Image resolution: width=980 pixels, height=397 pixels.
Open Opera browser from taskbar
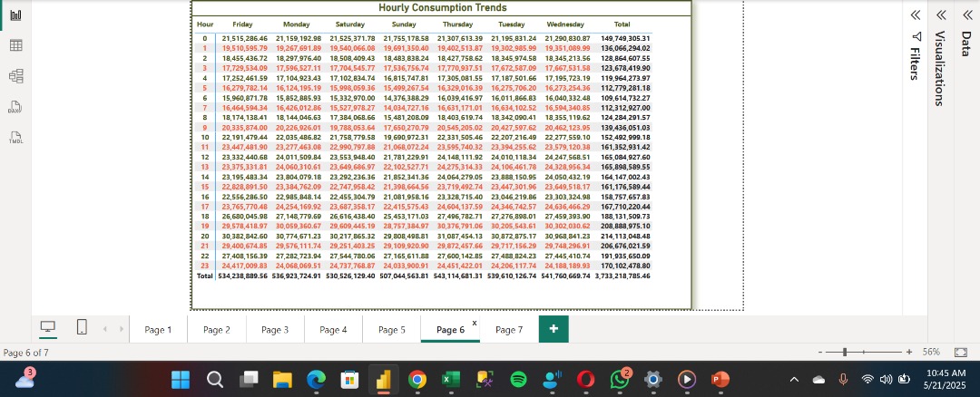[585, 379]
